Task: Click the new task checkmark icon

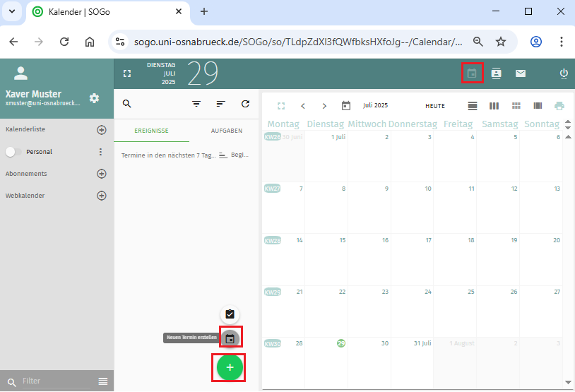Action: 230,314
